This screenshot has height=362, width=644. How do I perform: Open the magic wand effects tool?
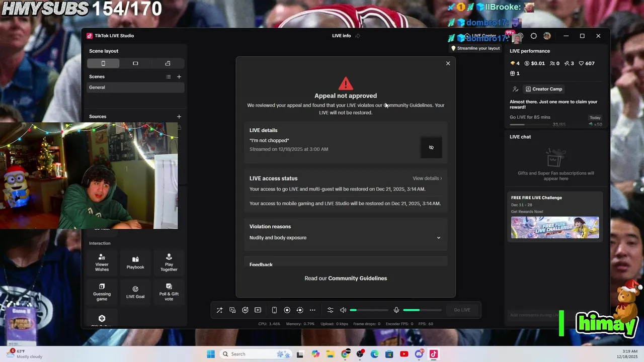click(x=219, y=310)
